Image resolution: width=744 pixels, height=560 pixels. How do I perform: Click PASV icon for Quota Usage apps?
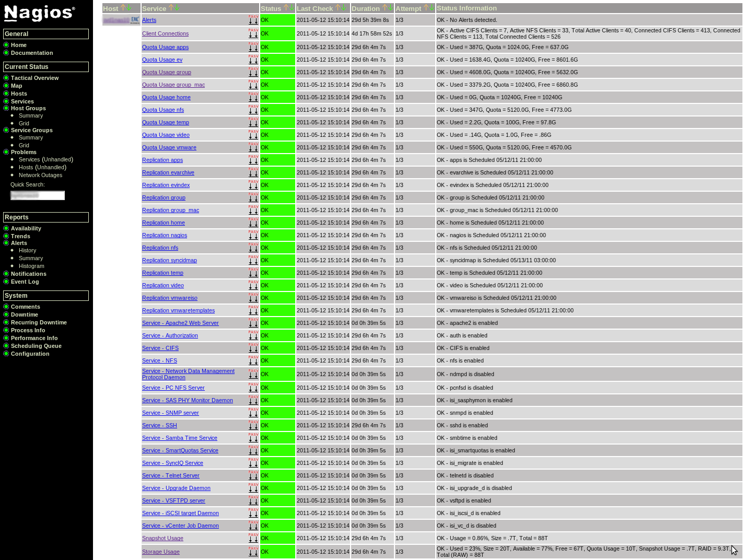253,47
